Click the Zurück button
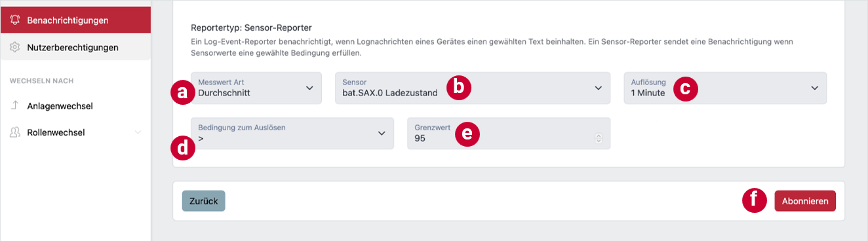868x241 pixels. click(x=204, y=201)
